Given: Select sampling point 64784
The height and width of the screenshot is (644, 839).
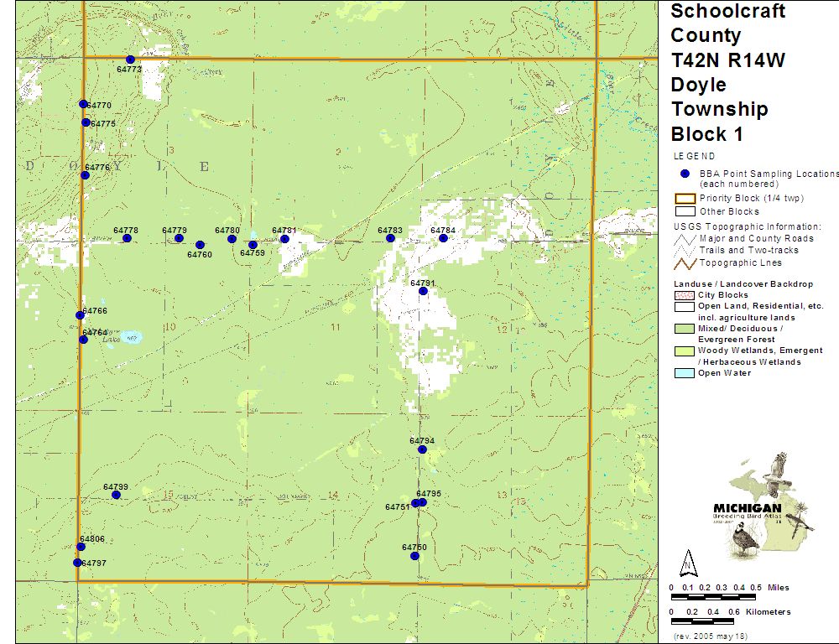Looking at the screenshot, I should [443, 238].
